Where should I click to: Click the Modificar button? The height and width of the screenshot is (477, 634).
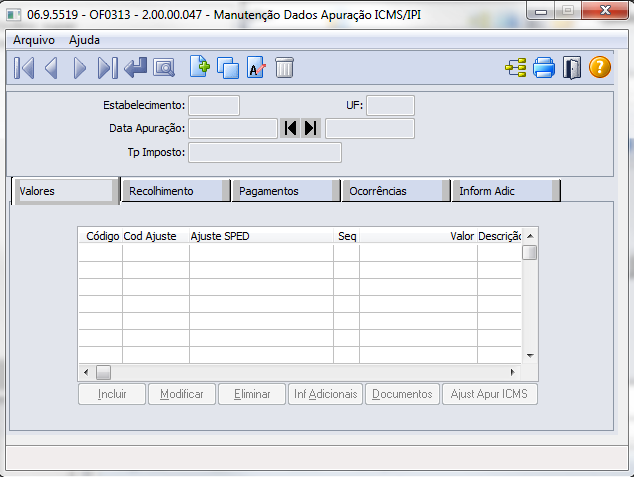(182, 394)
